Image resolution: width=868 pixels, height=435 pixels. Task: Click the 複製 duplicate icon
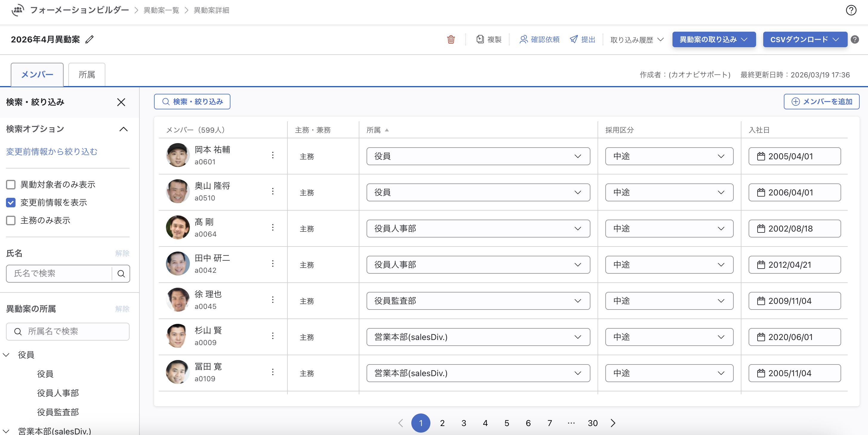(480, 39)
